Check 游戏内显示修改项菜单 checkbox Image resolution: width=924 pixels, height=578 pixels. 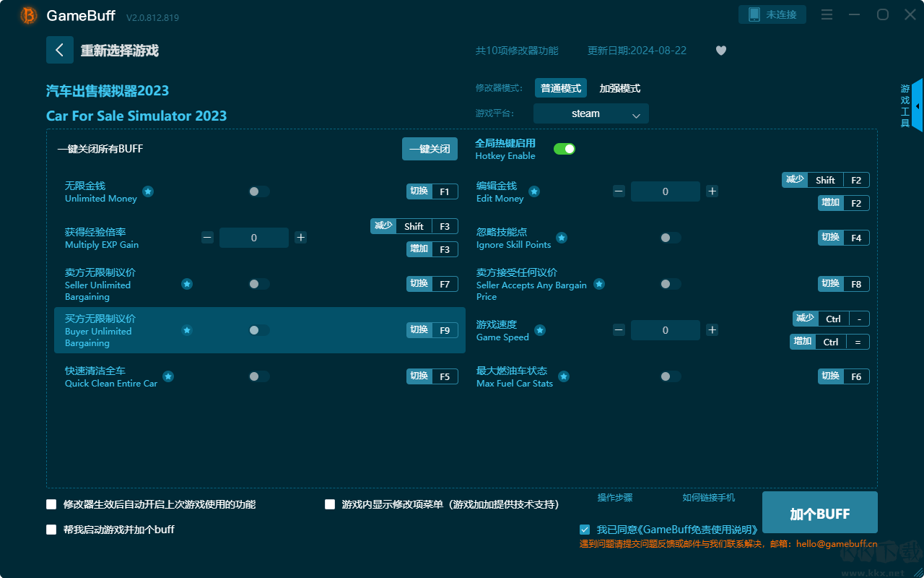pos(330,504)
